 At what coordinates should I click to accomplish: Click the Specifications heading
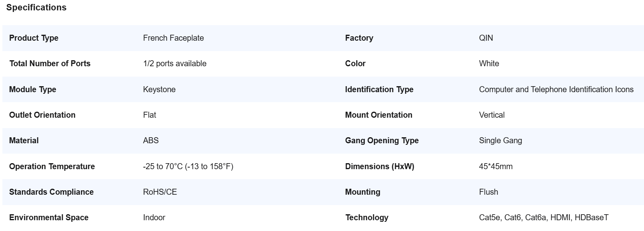pyautogui.click(x=36, y=8)
